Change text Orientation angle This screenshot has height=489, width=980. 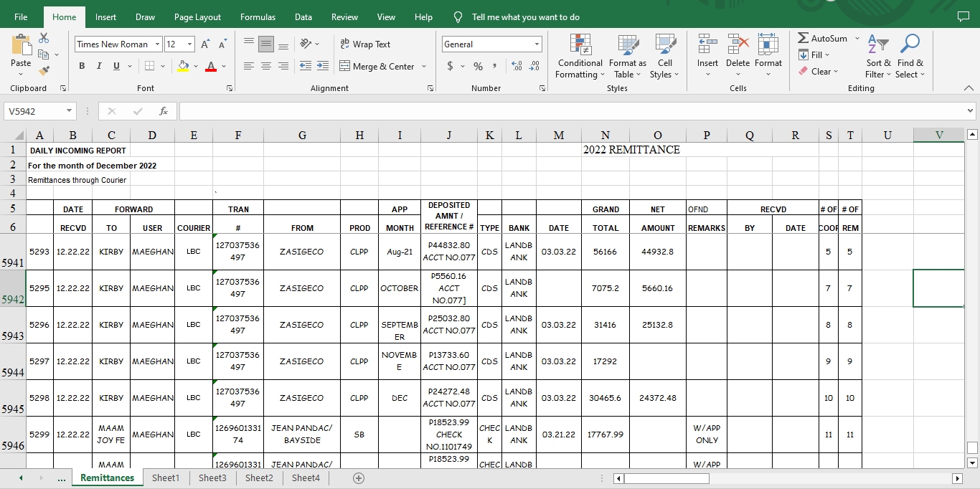coord(306,44)
